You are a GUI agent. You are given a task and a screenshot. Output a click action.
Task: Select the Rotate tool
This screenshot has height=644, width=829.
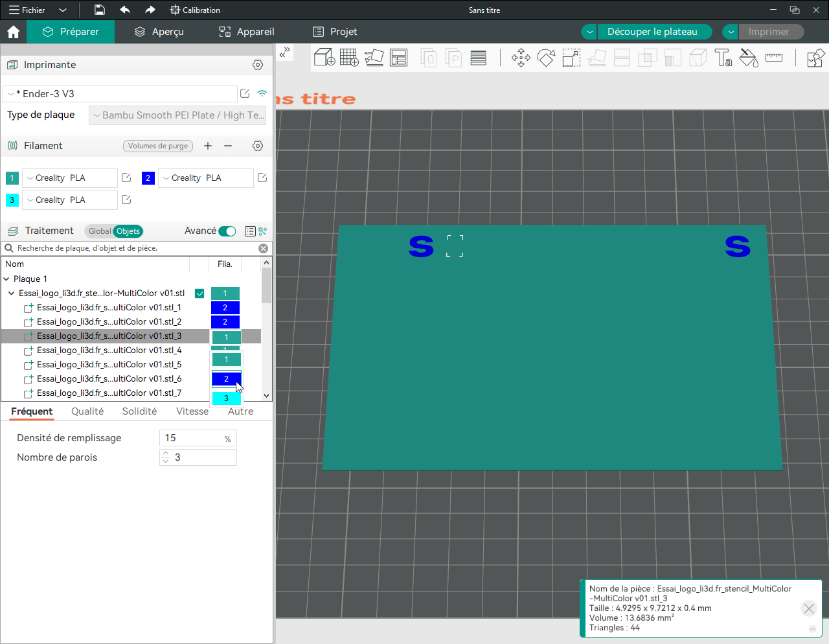(x=546, y=58)
